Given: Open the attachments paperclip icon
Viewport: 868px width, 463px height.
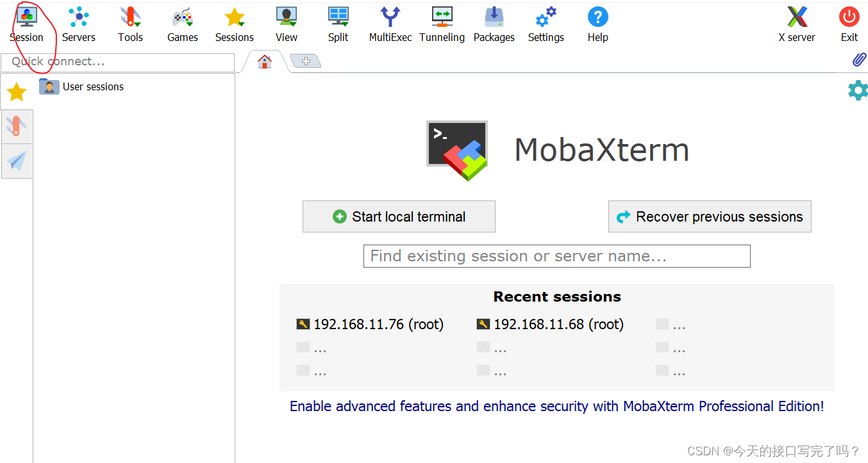Looking at the screenshot, I should point(860,60).
